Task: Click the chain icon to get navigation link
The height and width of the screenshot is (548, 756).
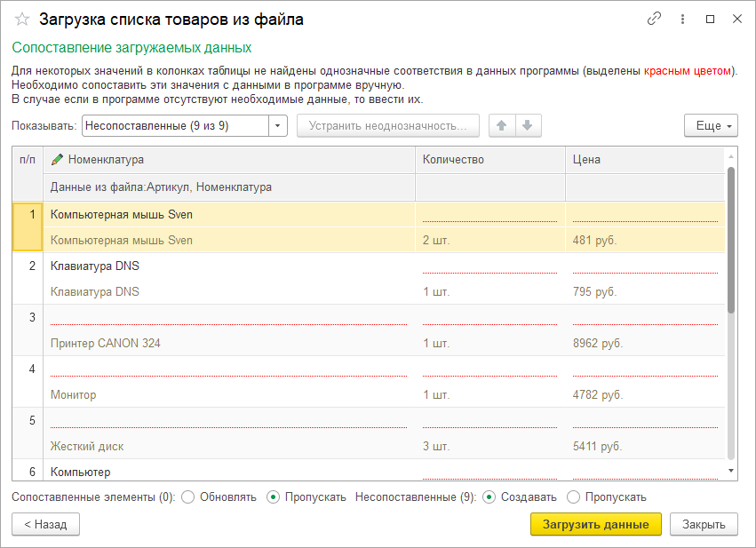Action: [x=655, y=19]
